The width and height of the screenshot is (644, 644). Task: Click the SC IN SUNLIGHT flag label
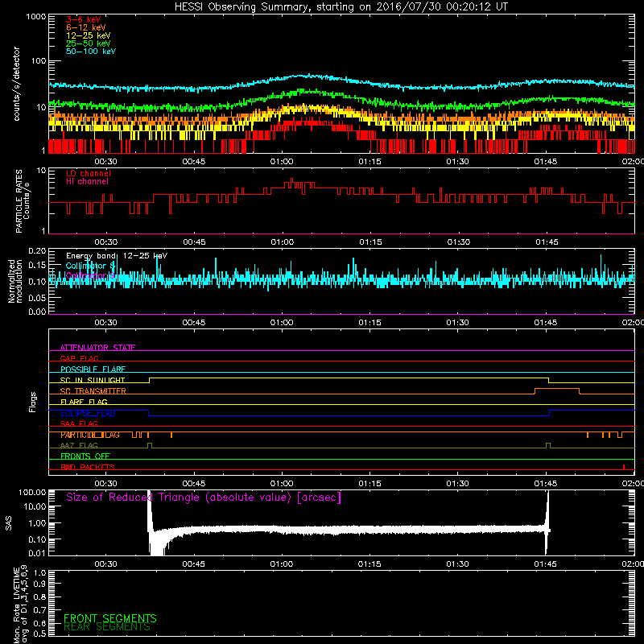click(x=93, y=380)
